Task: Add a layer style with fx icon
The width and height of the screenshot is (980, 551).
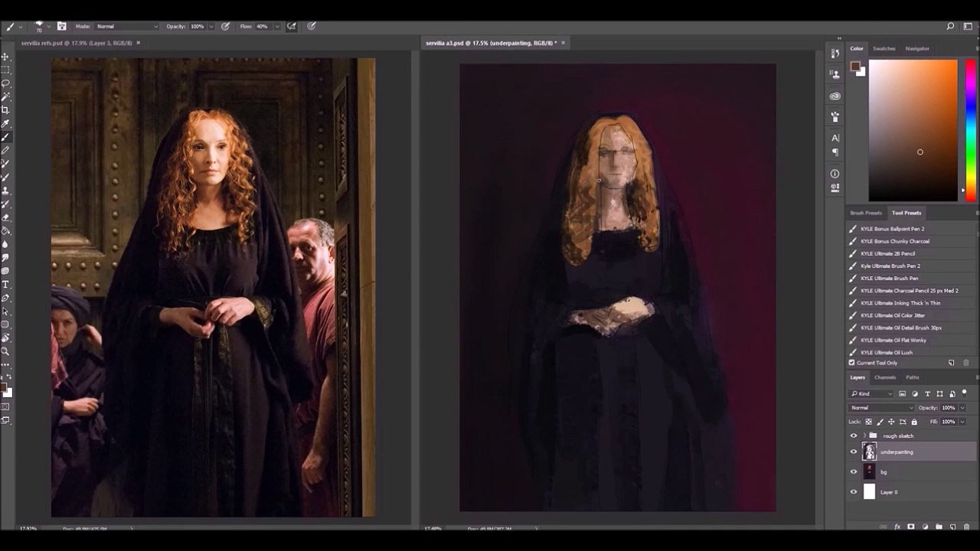Action: click(897, 527)
